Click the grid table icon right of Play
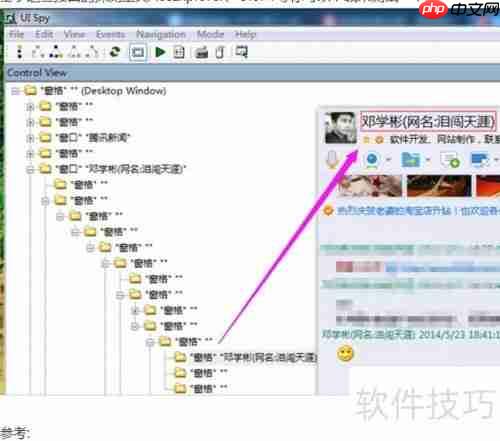 (x=179, y=52)
